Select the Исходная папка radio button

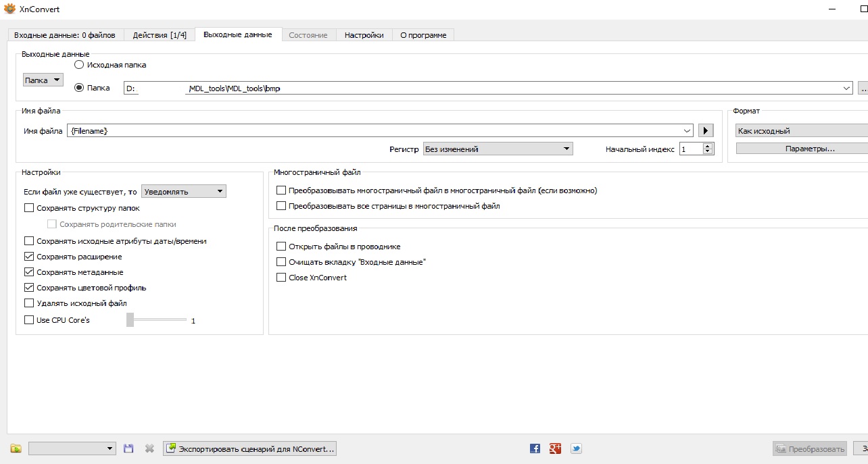coord(79,65)
